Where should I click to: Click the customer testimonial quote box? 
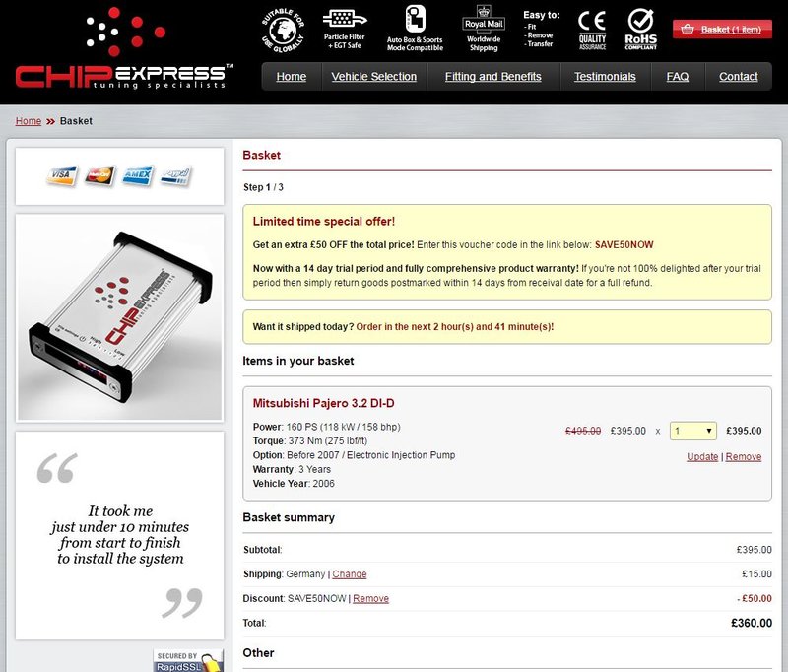pos(119,535)
